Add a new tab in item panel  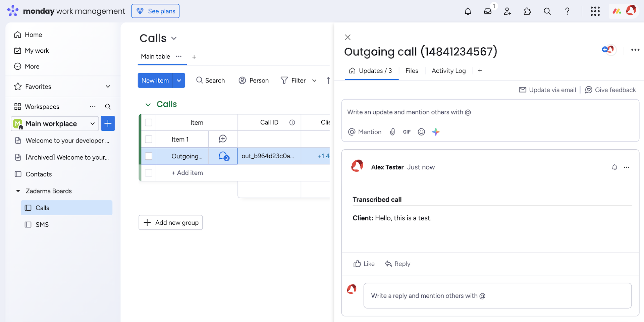(480, 70)
